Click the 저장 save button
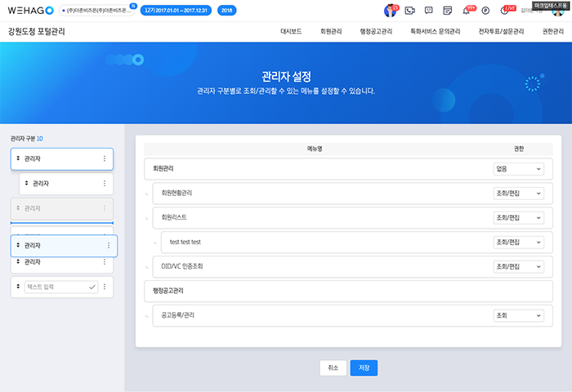Screen dimensions: 572x392 [364, 368]
